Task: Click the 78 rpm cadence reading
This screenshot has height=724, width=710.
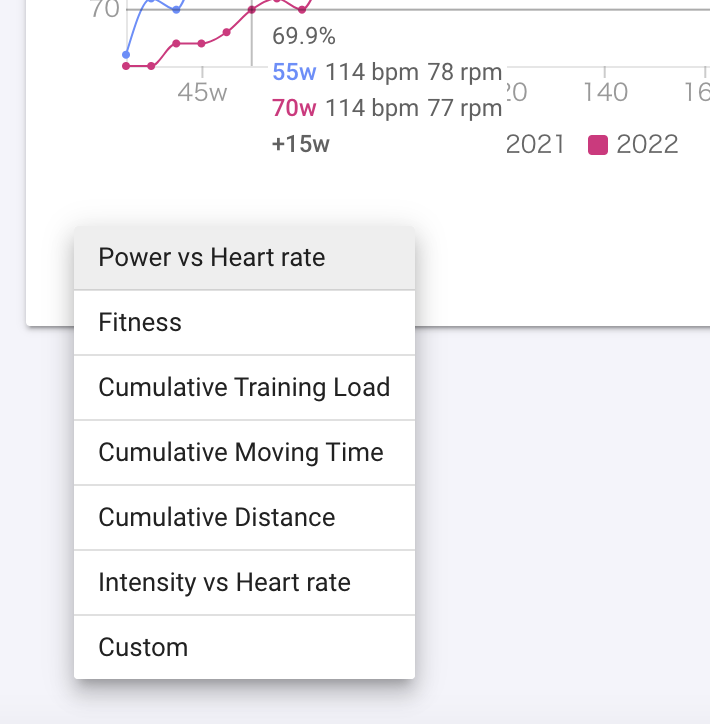Action: coord(464,73)
